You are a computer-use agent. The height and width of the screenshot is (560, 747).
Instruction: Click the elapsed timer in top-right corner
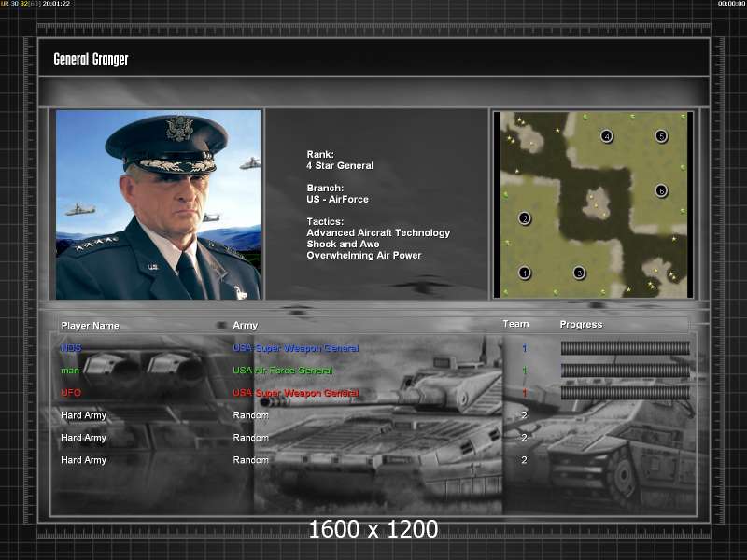tap(732, 4)
